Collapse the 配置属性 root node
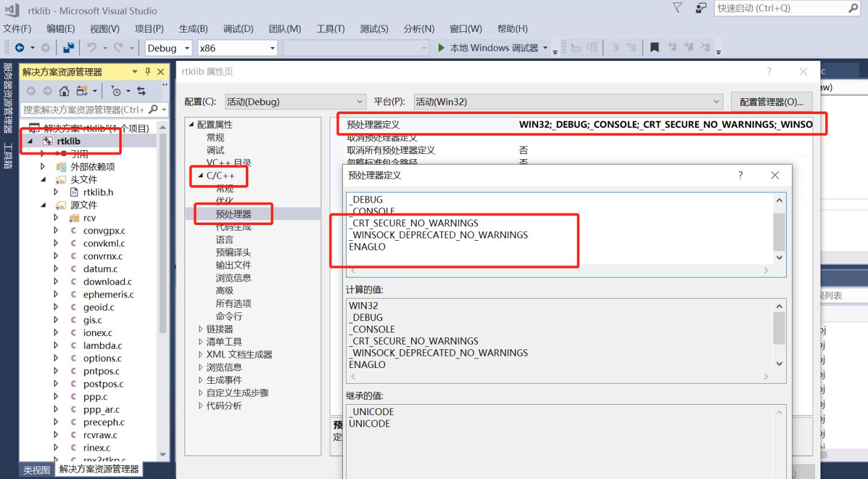Image resolution: width=868 pixels, height=479 pixels. pyautogui.click(x=192, y=125)
